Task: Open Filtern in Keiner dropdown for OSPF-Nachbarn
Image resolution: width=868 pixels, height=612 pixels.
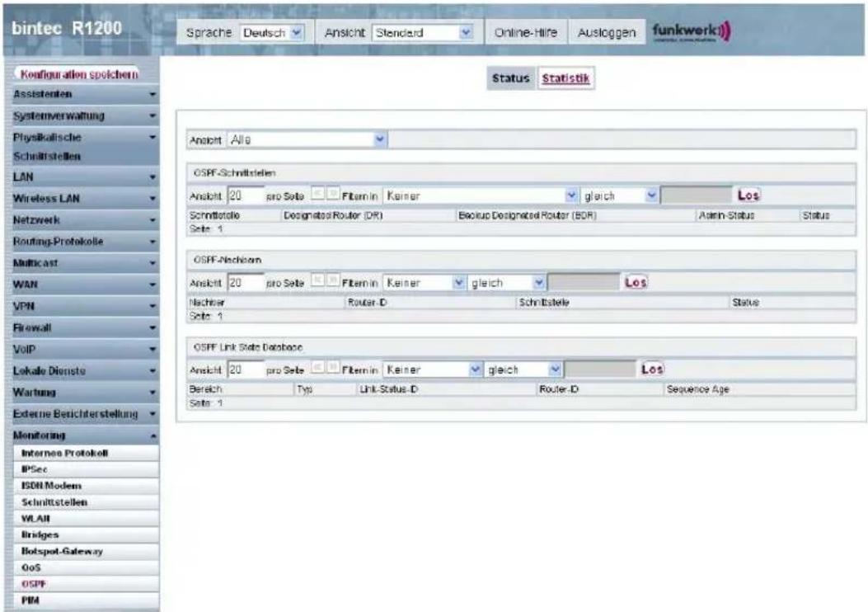Action: (x=424, y=282)
